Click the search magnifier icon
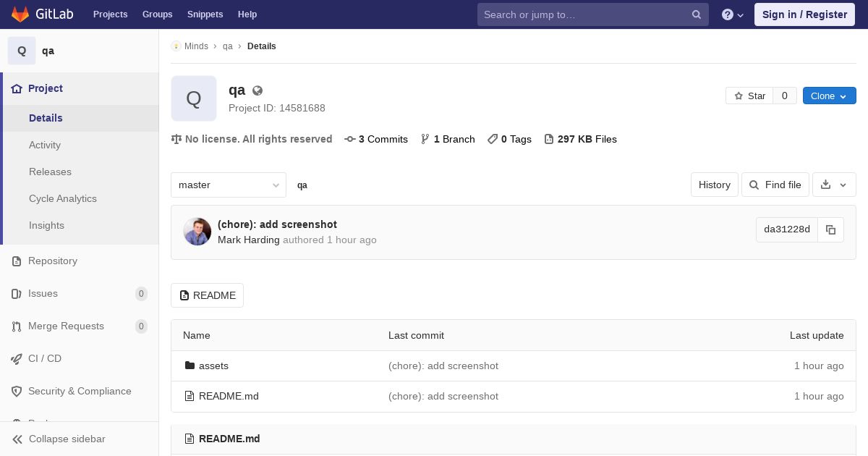The height and width of the screenshot is (456, 868). click(697, 14)
